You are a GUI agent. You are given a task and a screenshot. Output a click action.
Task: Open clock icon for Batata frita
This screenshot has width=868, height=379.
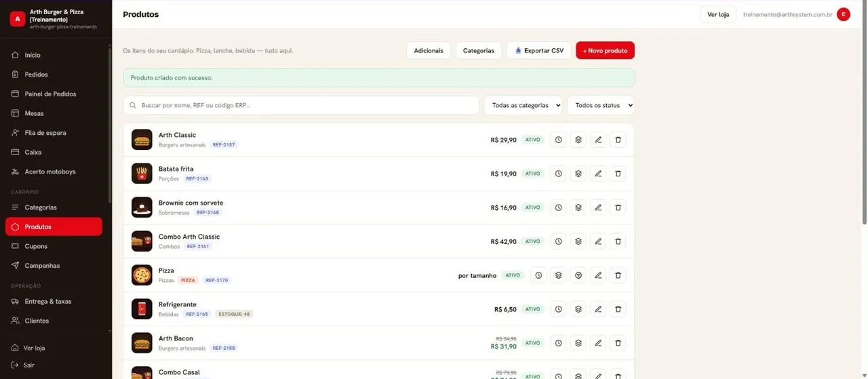coord(558,174)
